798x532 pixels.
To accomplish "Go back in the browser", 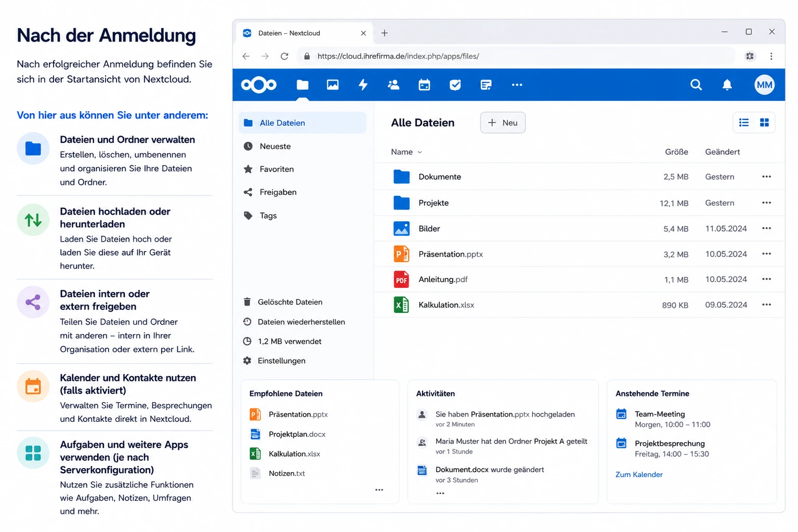I will coord(246,56).
